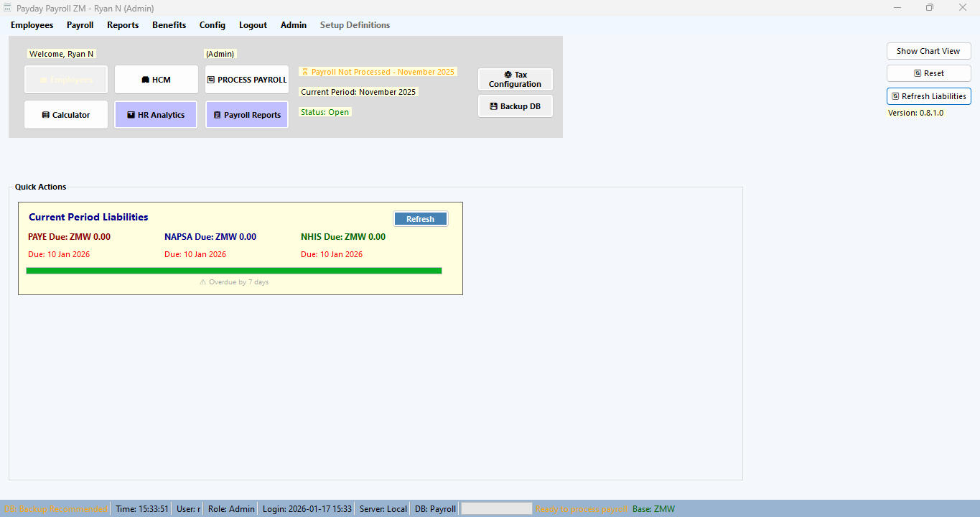Expand the Reports menu
980x517 pixels.
(x=123, y=25)
